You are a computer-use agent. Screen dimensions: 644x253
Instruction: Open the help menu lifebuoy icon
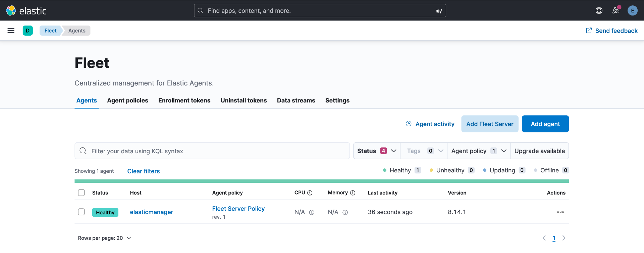tap(599, 10)
